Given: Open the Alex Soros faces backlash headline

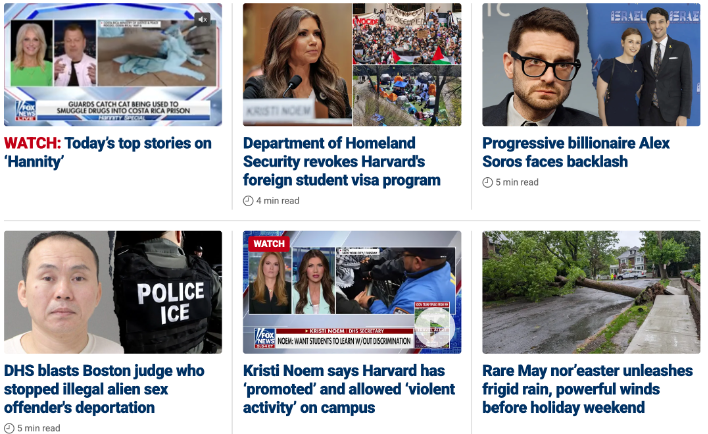Looking at the screenshot, I should click(576, 152).
